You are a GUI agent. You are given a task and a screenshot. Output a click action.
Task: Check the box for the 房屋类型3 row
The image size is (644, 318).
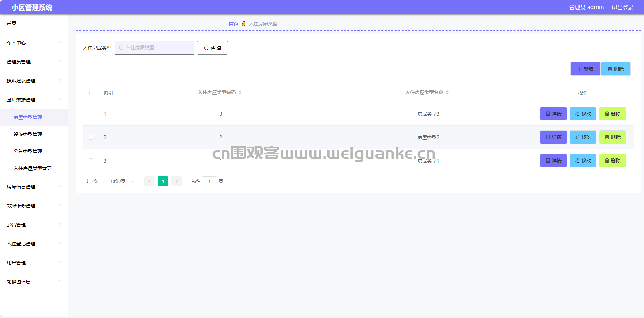coord(91,114)
